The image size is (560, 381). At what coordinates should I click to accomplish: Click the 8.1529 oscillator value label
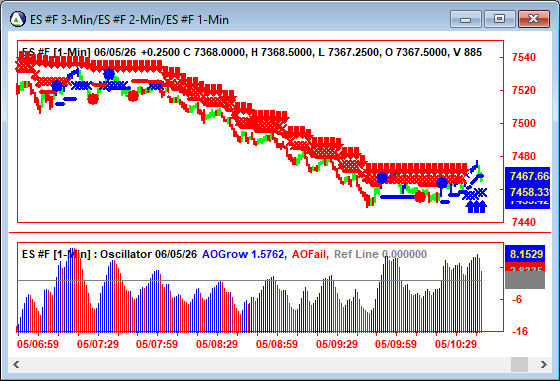525,254
